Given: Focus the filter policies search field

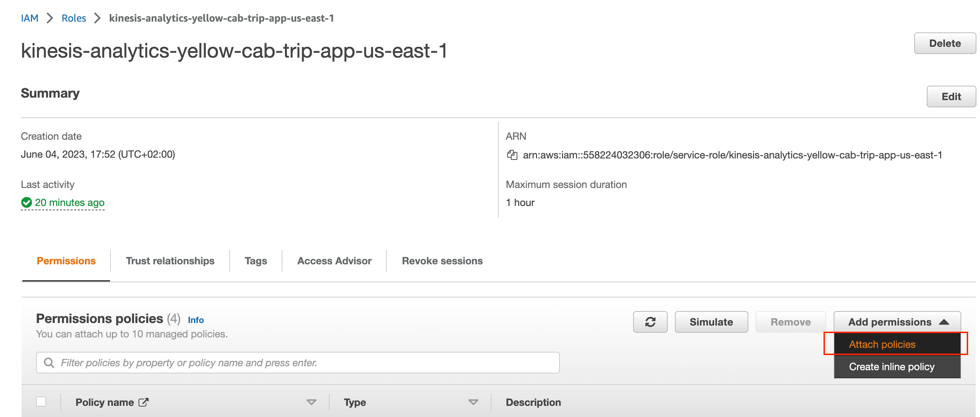Looking at the screenshot, I should tap(298, 363).
